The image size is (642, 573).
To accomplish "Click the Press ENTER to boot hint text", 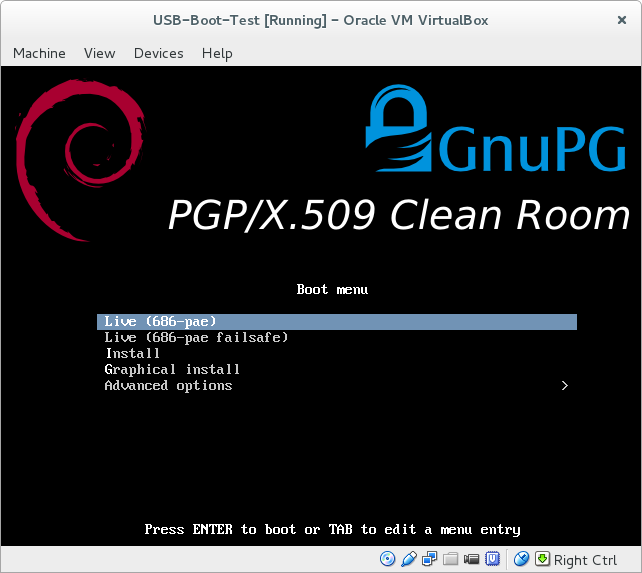I will (x=332, y=530).
